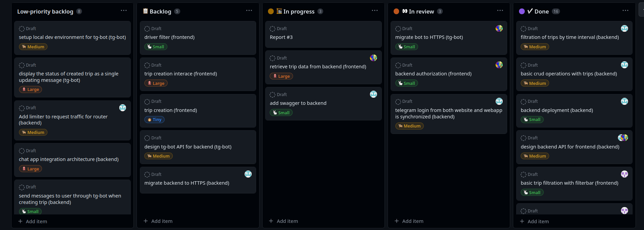Open the Low-priority backlog column options menu
Image resolution: width=644 pixels, height=230 pixels.
click(x=124, y=11)
